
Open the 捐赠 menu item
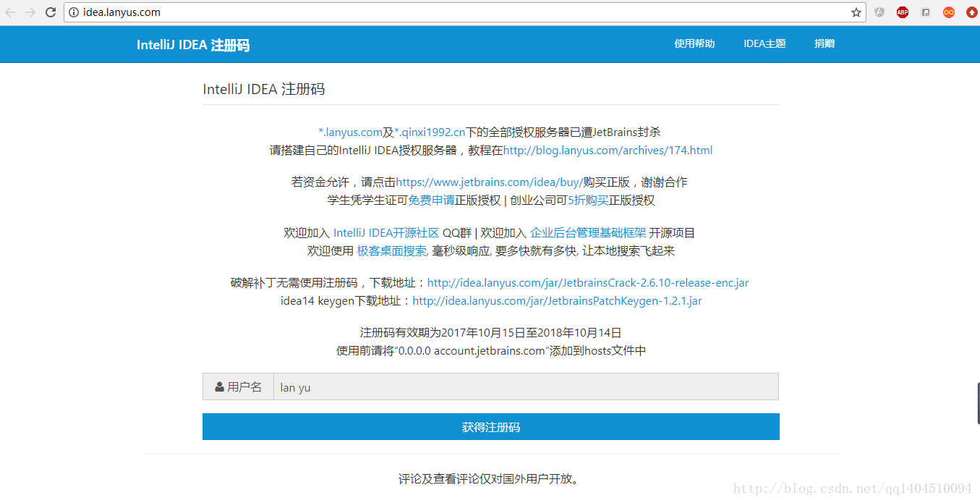coord(825,43)
